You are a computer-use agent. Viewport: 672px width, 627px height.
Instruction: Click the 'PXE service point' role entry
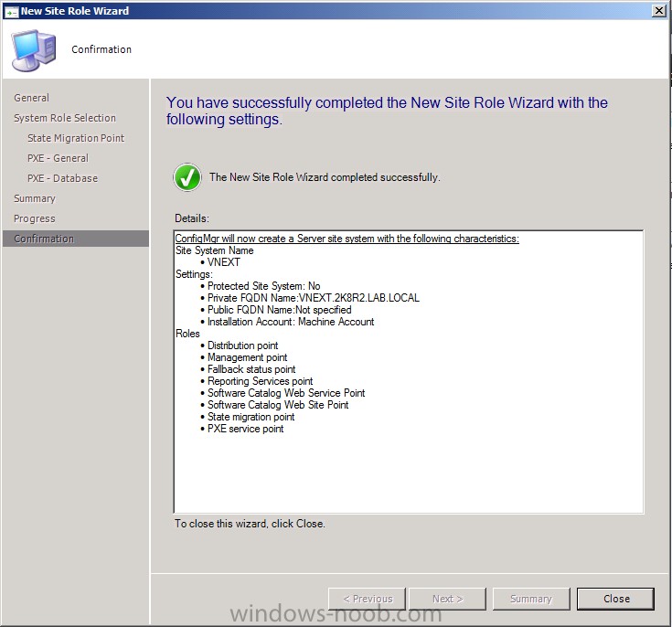point(246,429)
